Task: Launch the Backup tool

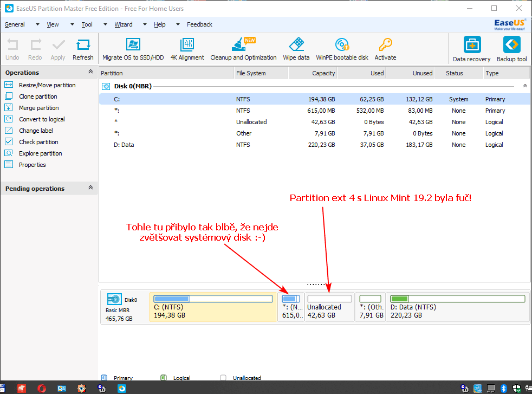Action: tap(511, 49)
